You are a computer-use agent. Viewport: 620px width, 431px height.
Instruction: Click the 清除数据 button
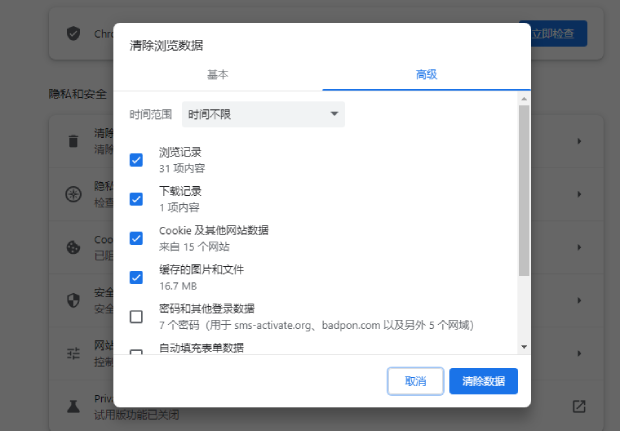[x=483, y=381]
